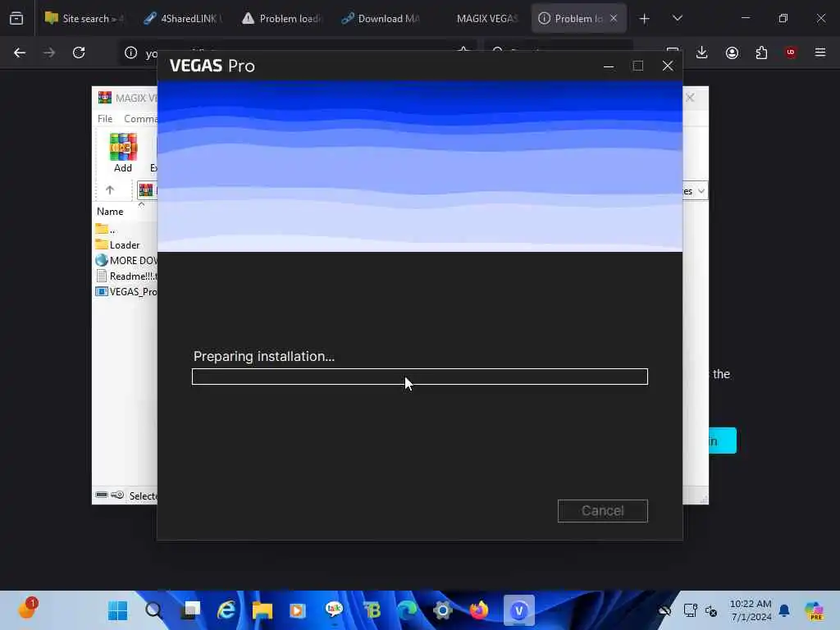Switch to Firefox from the taskbar
The image size is (840, 630).
pos(479,610)
